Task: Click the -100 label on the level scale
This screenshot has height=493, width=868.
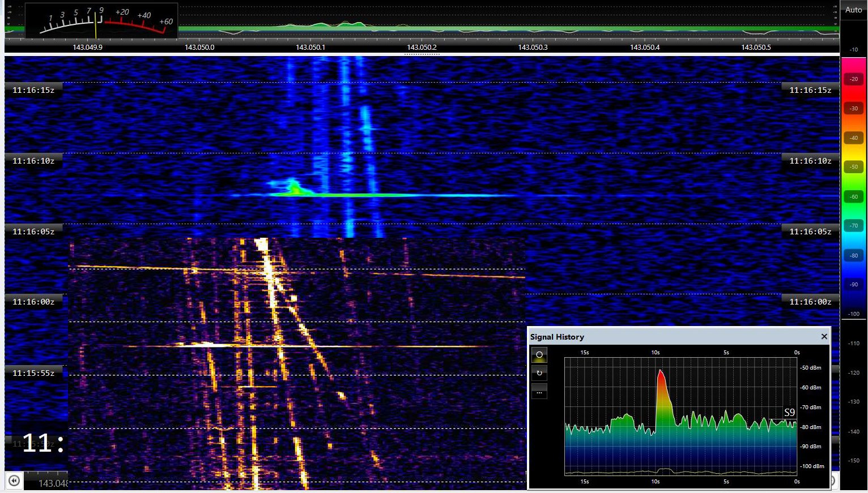Action: (854, 314)
